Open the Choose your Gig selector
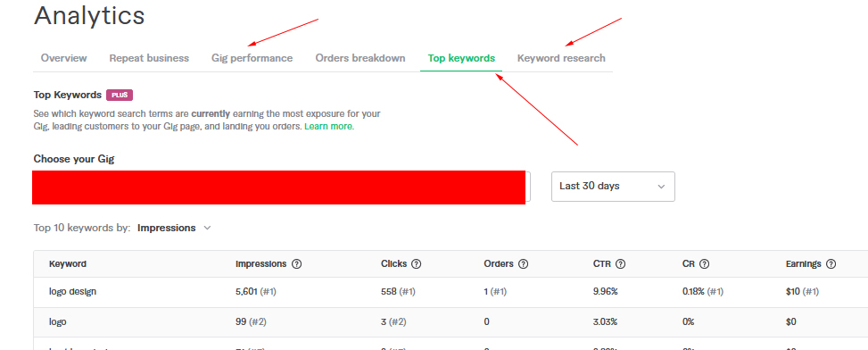868x350 pixels. click(281, 187)
